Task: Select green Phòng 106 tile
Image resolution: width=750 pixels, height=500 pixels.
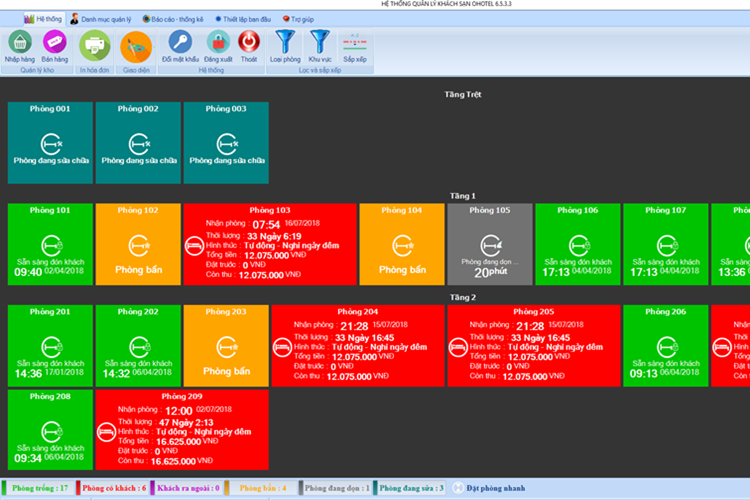Action: coord(578,244)
